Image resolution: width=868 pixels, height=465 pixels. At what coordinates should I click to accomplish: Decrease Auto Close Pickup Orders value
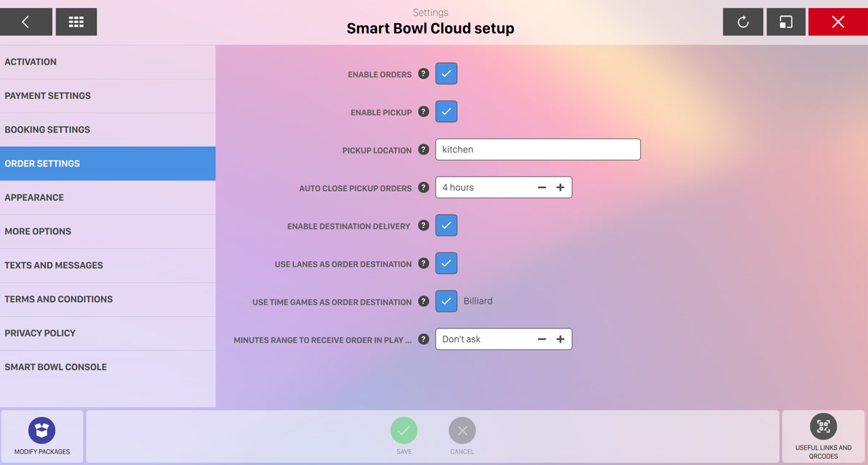(x=542, y=187)
